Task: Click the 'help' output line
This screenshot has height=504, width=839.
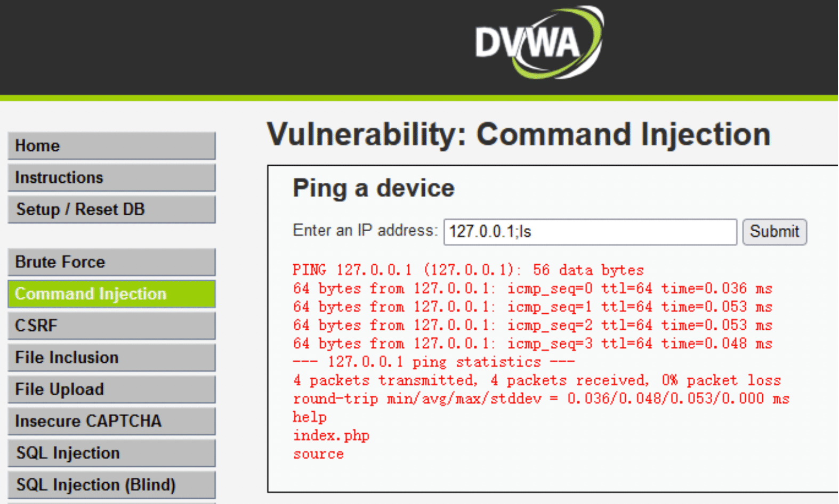Action: pos(310,417)
